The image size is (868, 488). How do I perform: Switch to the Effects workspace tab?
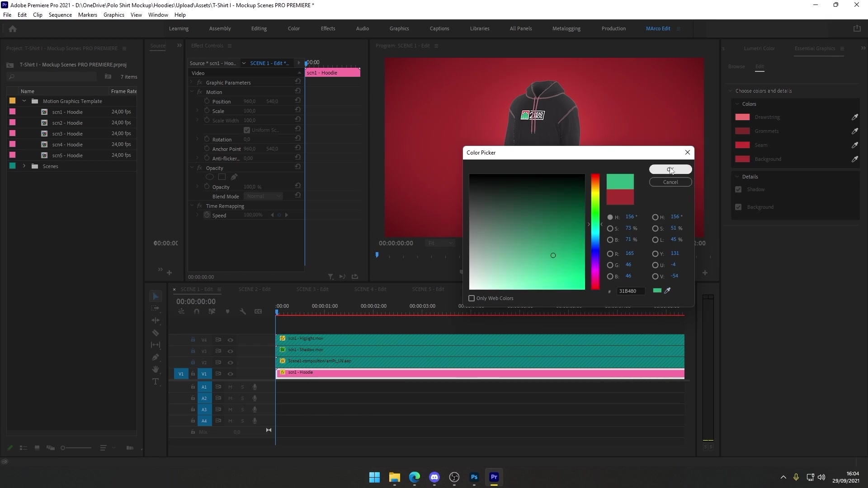click(328, 28)
